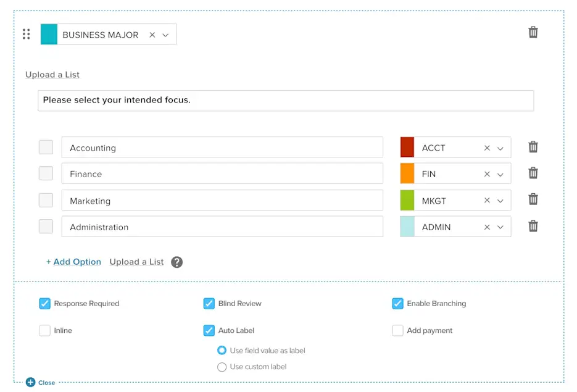
Task: Click the orange FIN color swatch
Action: click(407, 173)
